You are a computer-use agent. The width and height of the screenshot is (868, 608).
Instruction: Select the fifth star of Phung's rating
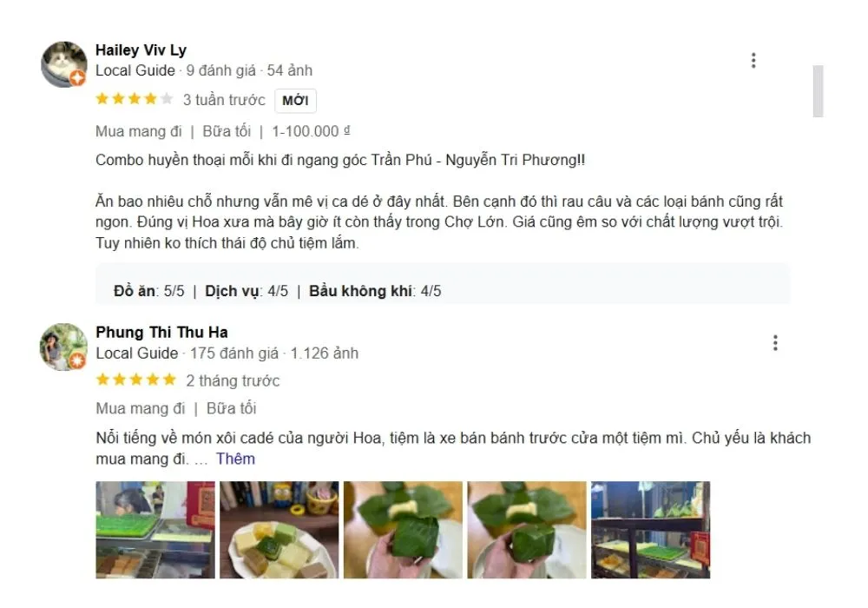pyautogui.click(x=170, y=380)
